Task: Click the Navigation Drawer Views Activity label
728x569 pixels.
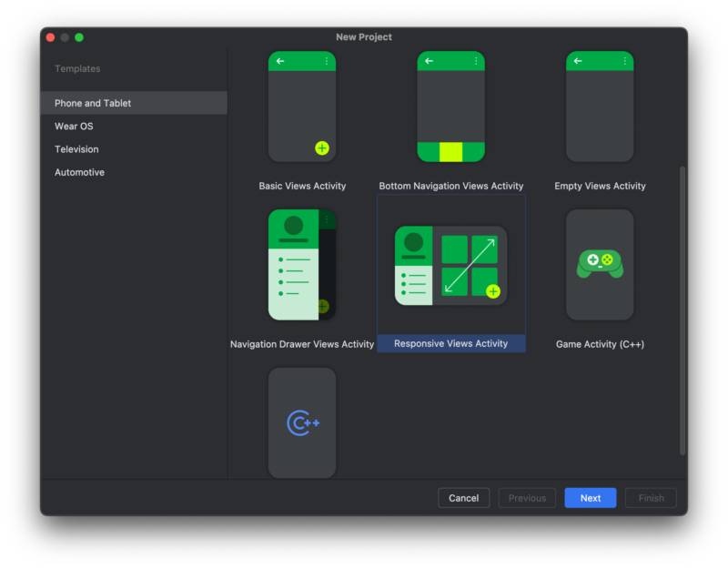Action: 302,344
